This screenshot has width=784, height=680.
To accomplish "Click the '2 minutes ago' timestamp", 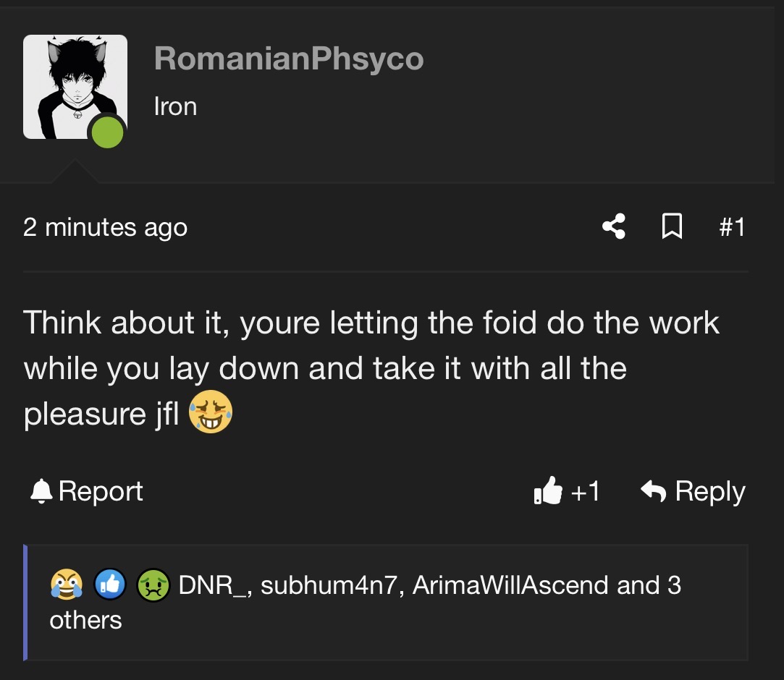I will click(x=105, y=227).
